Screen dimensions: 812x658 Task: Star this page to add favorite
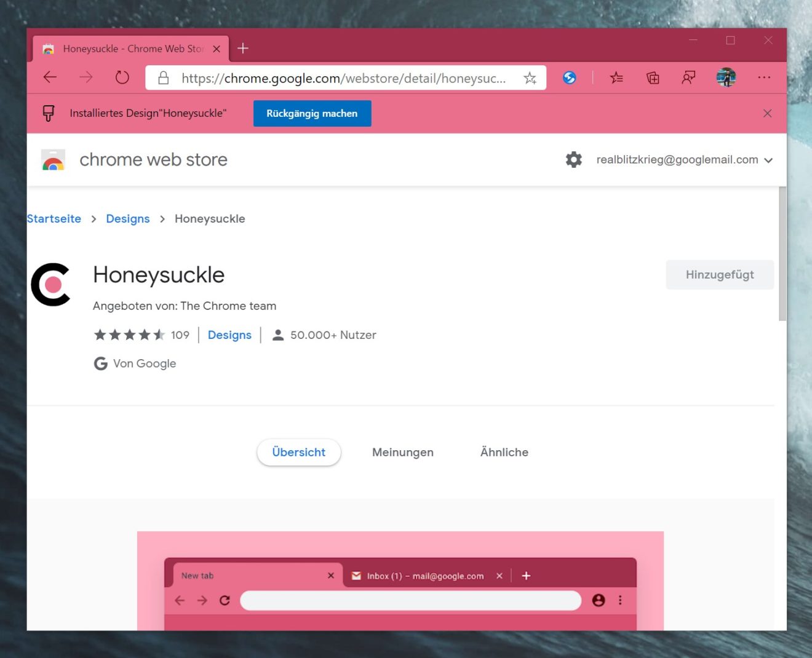[x=529, y=77]
